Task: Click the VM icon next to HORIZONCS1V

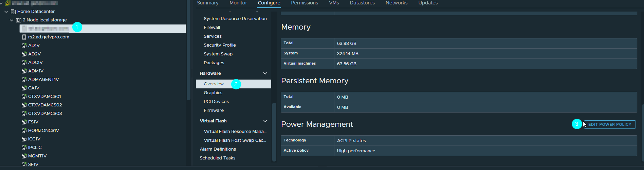Action: pyautogui.click(x=24, y=130)
